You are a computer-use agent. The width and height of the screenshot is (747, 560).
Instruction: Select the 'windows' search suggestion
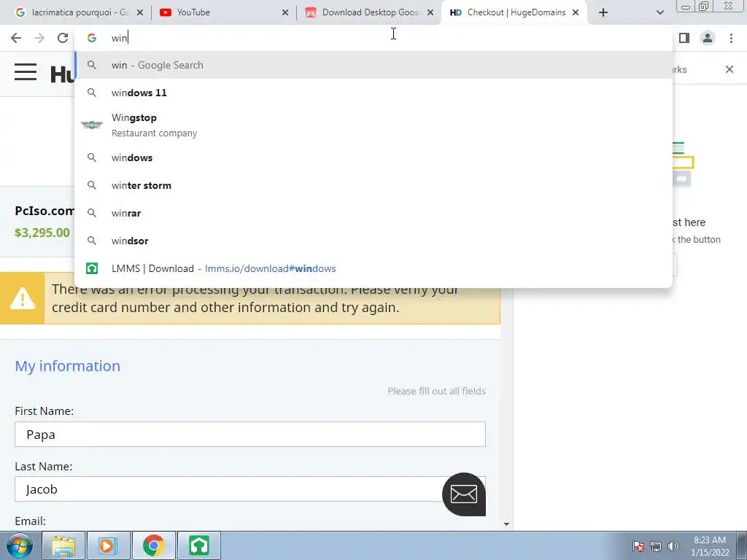[x=373, y=157]
